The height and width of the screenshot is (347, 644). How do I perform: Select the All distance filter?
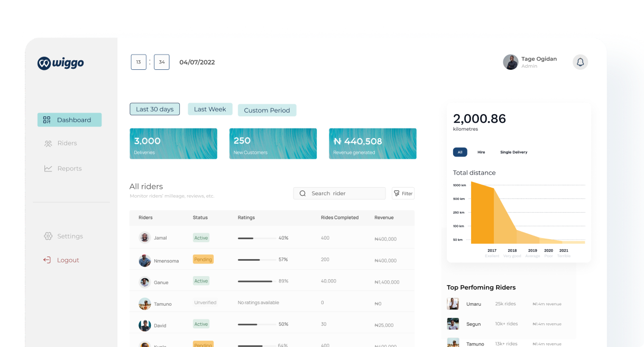pos(460,152)
